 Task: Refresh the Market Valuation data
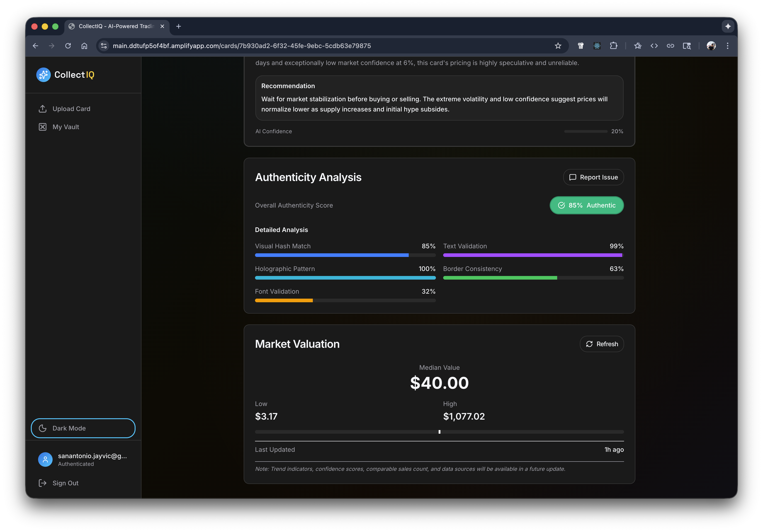(x=602, y=344)
